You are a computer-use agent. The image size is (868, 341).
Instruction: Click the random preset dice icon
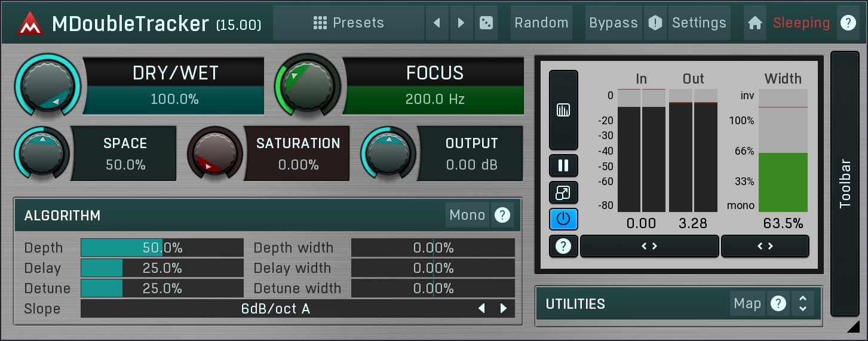(487, 23)
